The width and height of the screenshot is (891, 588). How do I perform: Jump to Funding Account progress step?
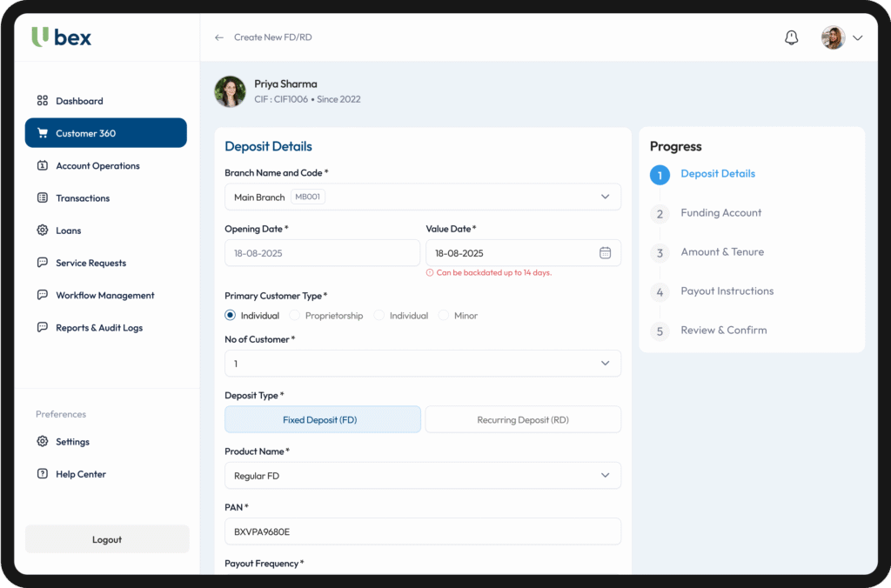pos(720,213)
